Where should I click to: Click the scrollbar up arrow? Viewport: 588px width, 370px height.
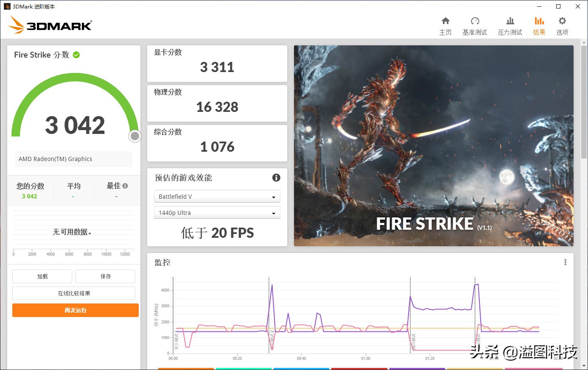click(584, 42)
